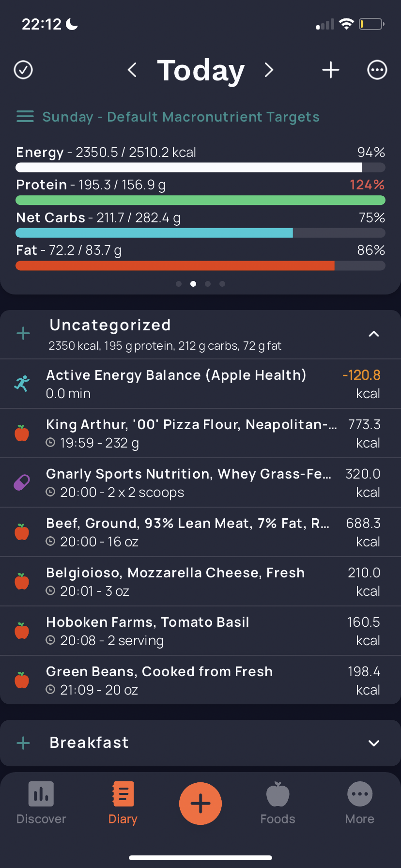This screenshot has height=868, width=401.
Task: Go to next day arrow
Action: pos(269,70)
